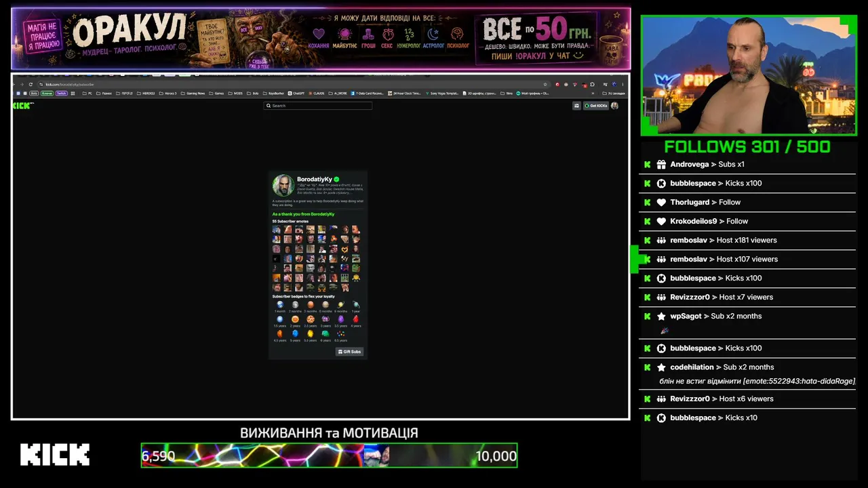Image resolution: width=868 pixels, height=488 pixels.
Task: Click the BorodatiyKy channel name
Action: (315, 180)
